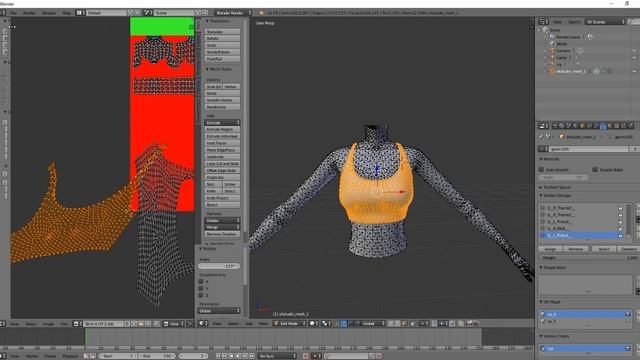Open the Mesh Data properties tab

603,126
